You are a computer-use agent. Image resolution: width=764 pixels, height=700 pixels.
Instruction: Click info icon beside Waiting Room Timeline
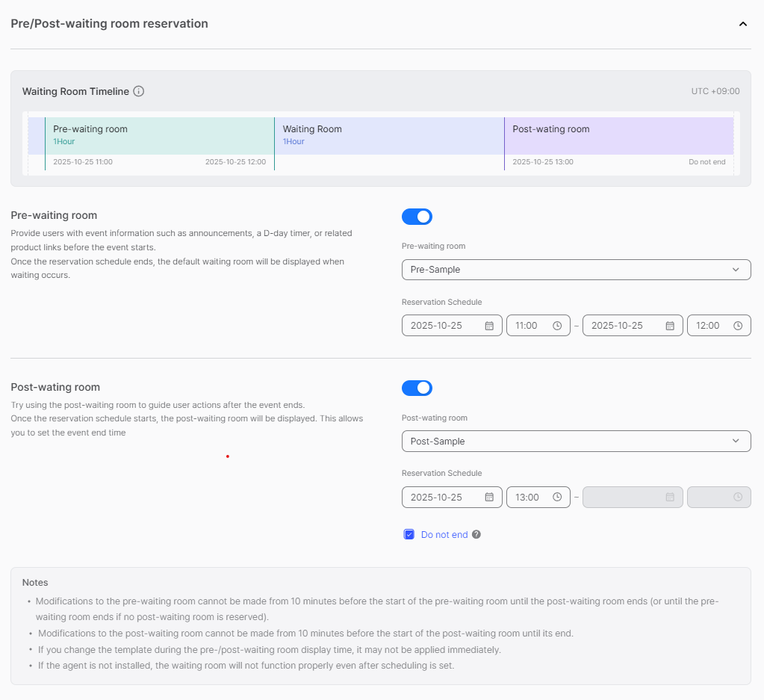pos(138,91)
